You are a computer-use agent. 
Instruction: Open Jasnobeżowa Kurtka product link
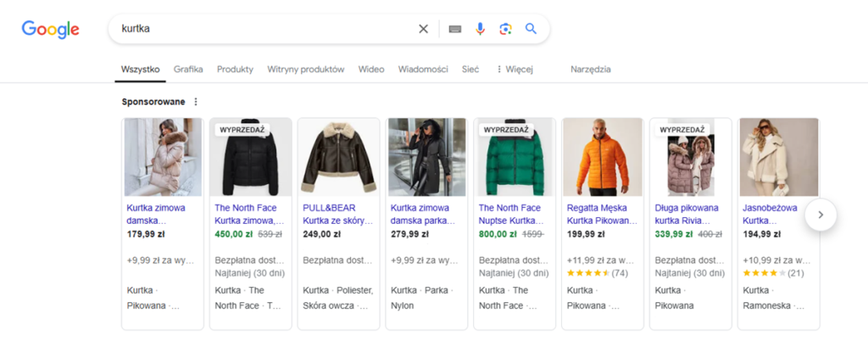(x=770, y=215)
